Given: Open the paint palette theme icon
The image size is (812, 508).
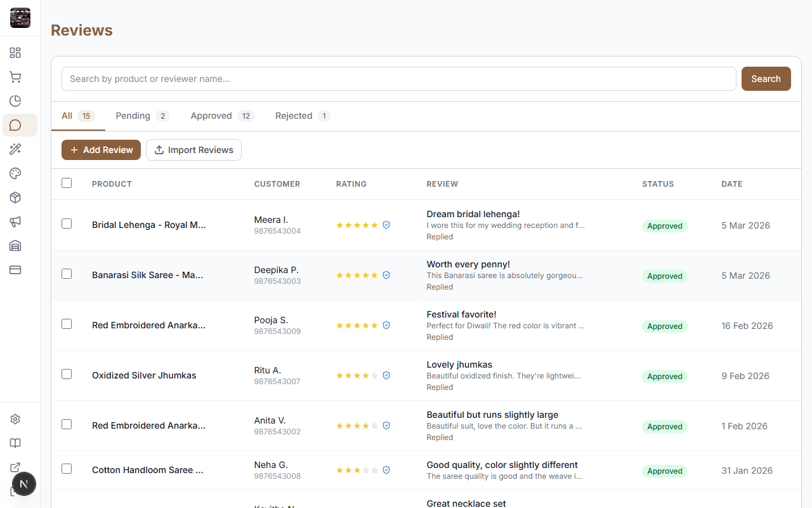Looking at the screenshot, I should (15, 173).
